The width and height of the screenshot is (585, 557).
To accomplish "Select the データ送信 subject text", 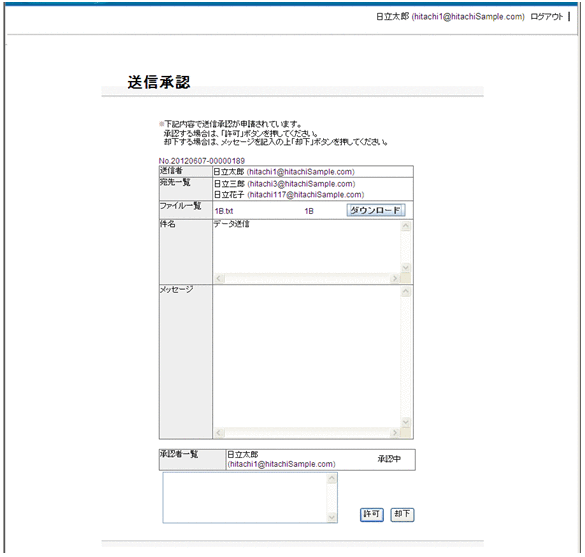I will click(231, 224).
